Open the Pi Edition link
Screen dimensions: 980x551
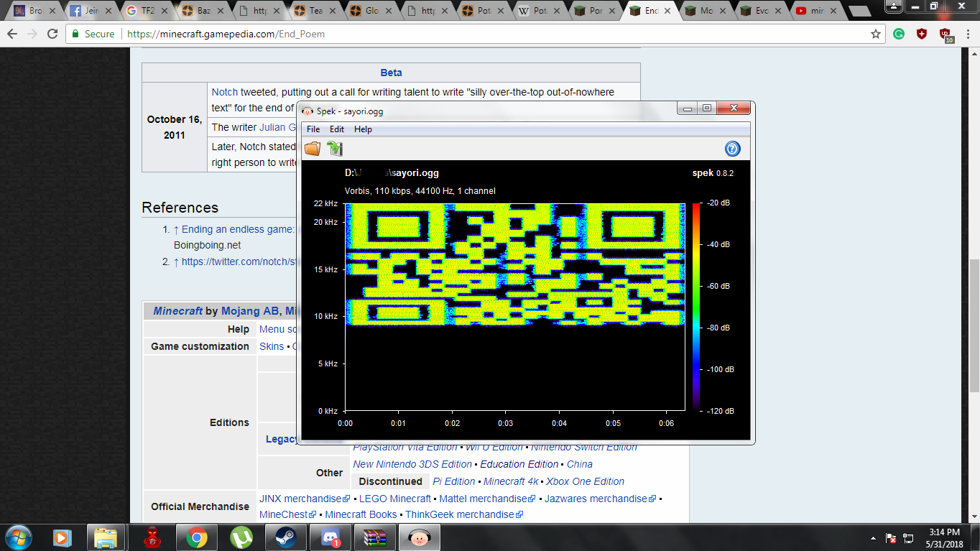tap(454, 481)
